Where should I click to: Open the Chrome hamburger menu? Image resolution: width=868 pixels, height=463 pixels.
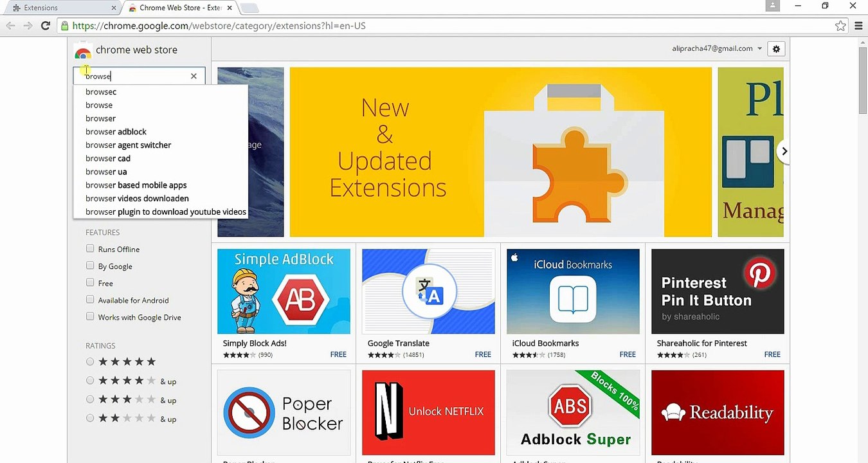(x=858, y=26)
